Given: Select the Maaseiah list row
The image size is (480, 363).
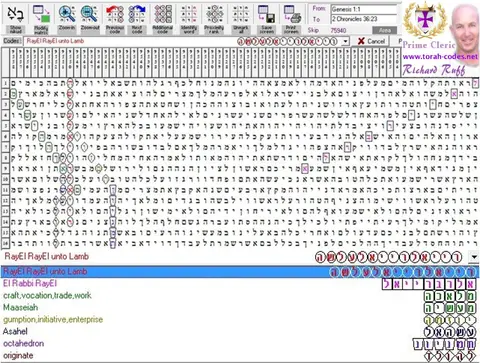Looking at the screenshot, I should tap(239, 308).
